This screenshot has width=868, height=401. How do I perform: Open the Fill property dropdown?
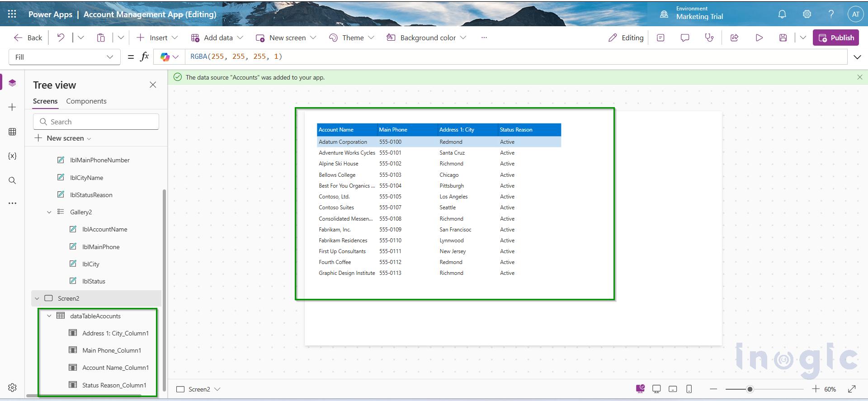tap(64, 57)
